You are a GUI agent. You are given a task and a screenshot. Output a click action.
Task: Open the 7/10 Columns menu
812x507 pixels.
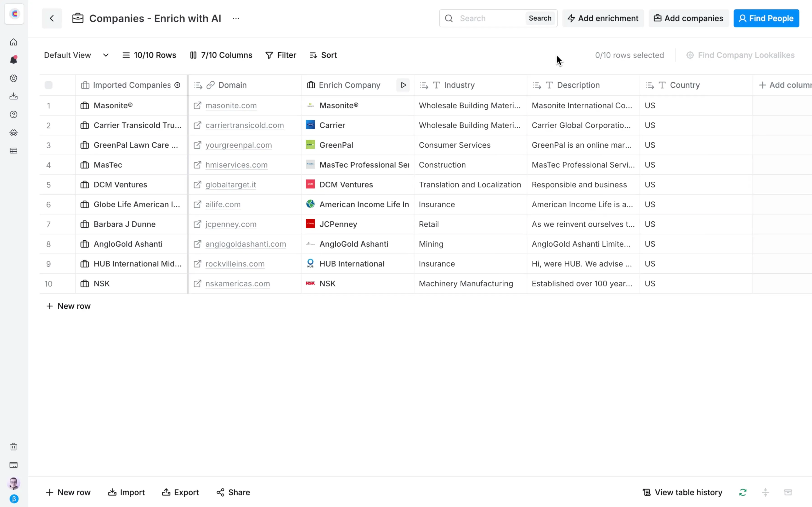coord(221,55)
